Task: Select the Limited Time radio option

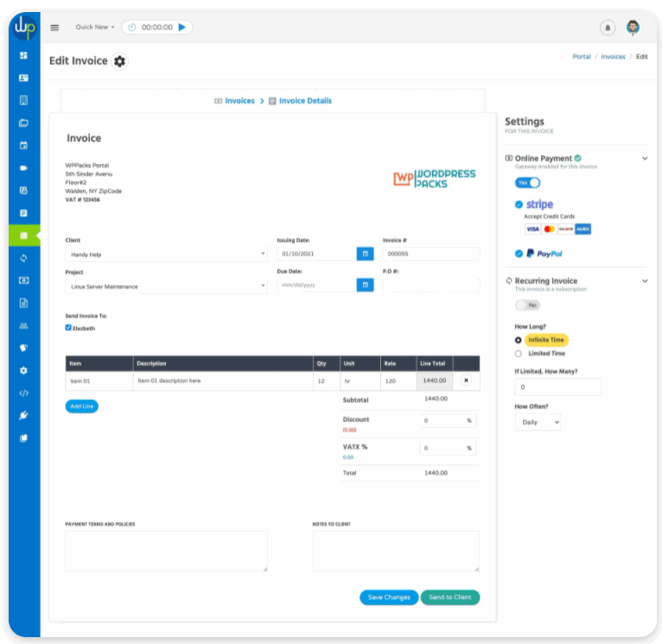Action: 518,354
